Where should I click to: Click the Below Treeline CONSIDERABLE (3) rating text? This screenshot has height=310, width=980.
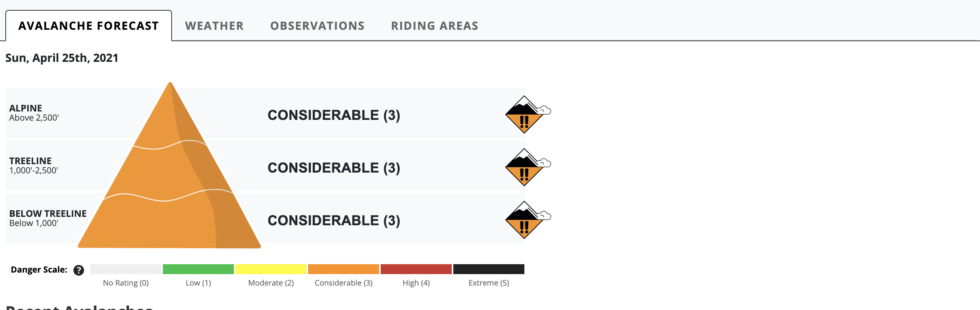334,220
